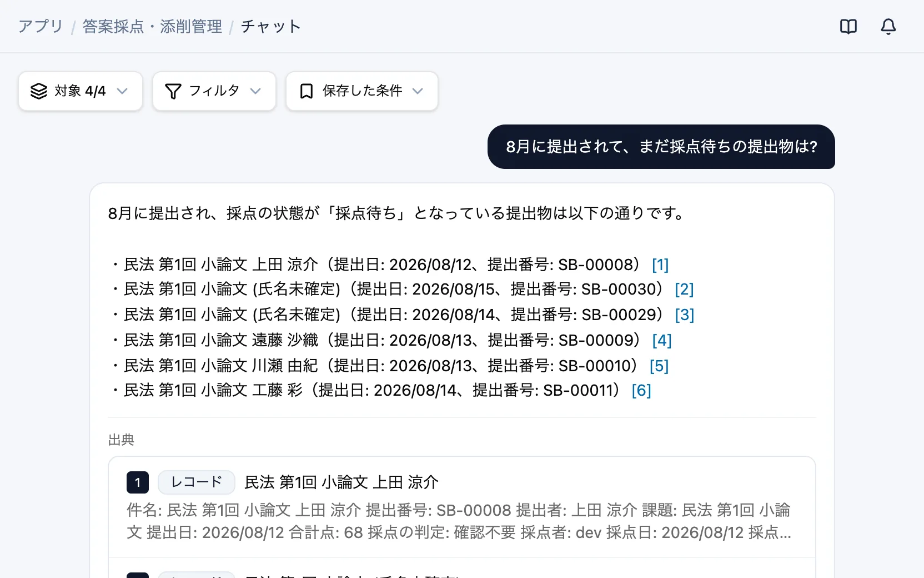Click the 出典 heading
The width and height of the screenshot is (924, 578).
point(121,440)
